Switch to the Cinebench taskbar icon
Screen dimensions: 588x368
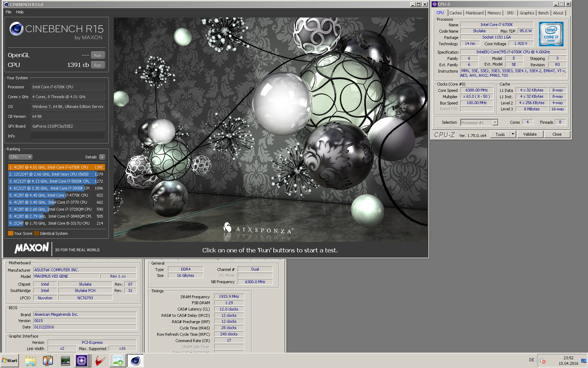coord(135,361)
